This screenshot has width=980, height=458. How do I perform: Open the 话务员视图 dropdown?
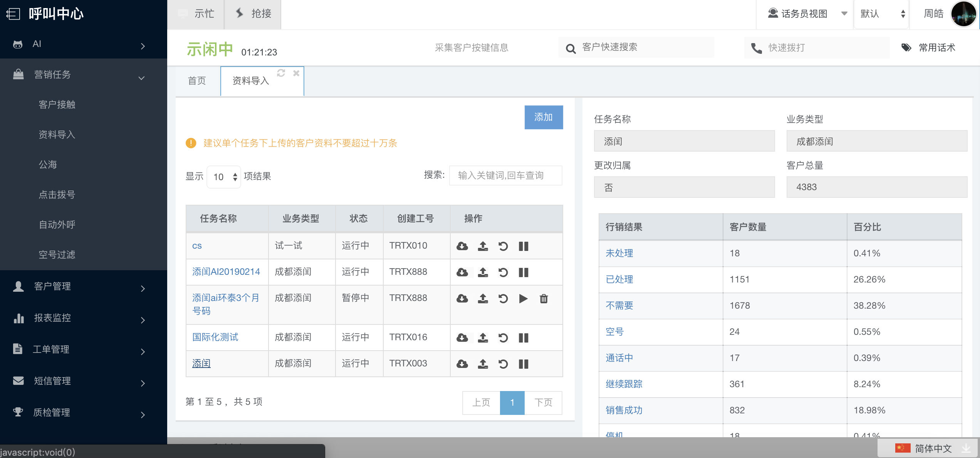(x=805, y=14)
